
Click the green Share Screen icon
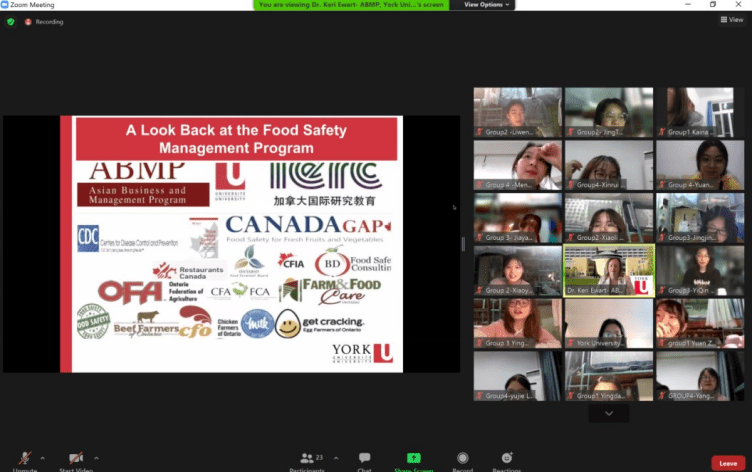[x=413, y=459]
